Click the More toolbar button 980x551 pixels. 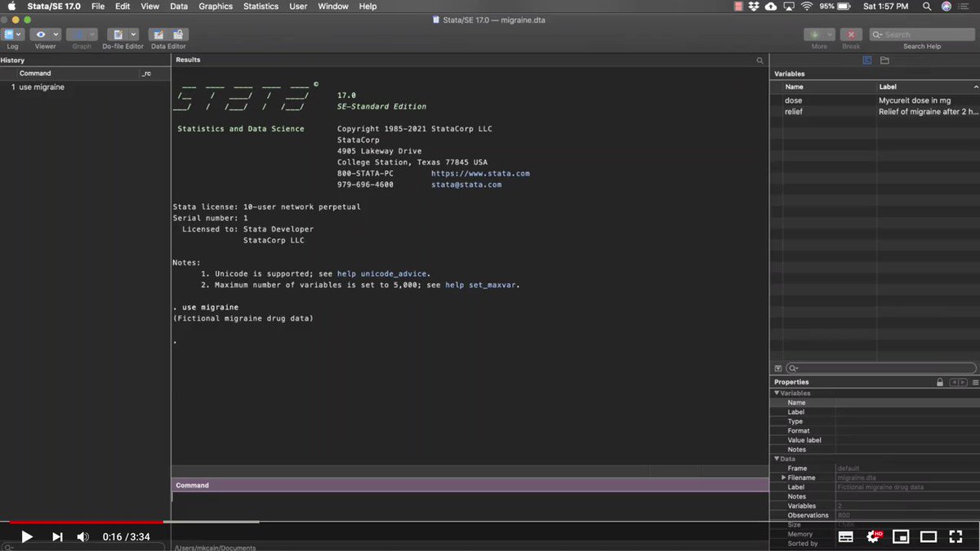click(814, 34)
